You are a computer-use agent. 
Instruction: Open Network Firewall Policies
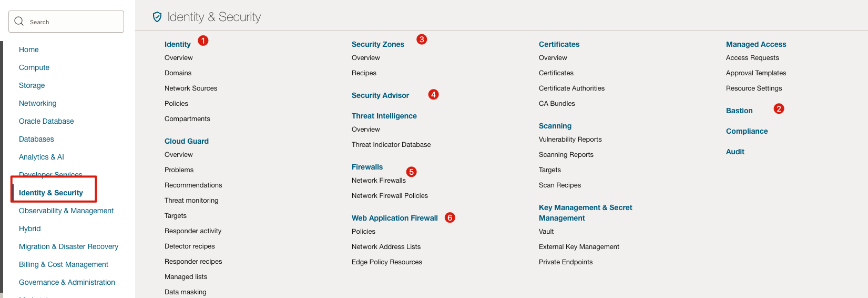(x=390, y=196)
